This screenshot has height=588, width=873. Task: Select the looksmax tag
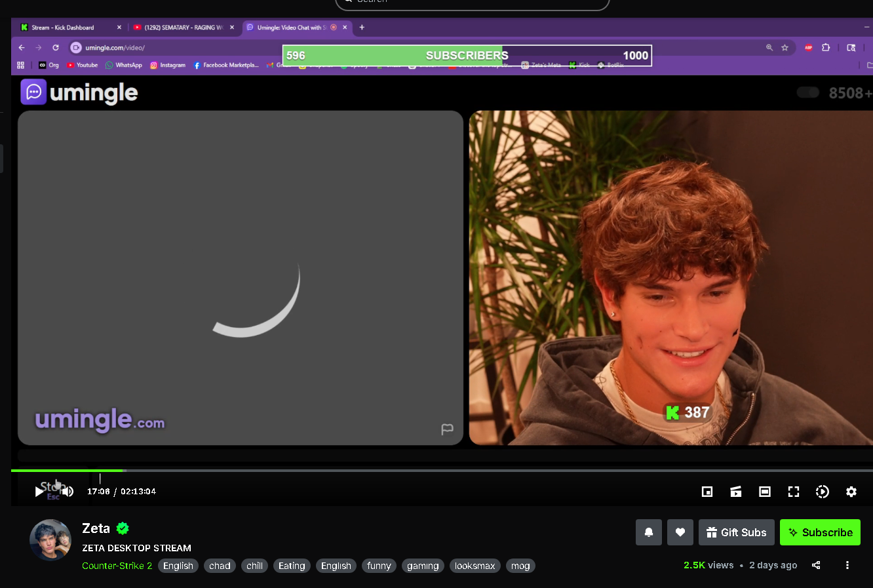[475, 566]
